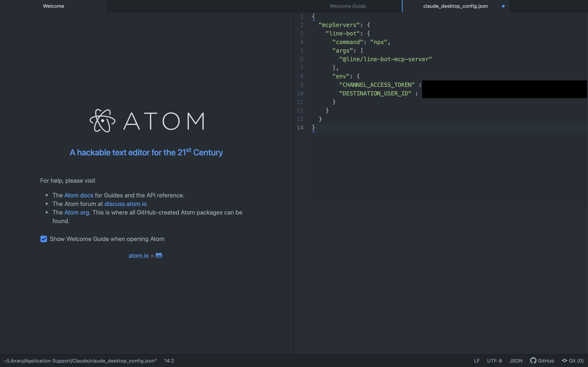Open the UTF-8 encoding selector
The height and width of the screenshot is (367, 588).
click(494, 361)
